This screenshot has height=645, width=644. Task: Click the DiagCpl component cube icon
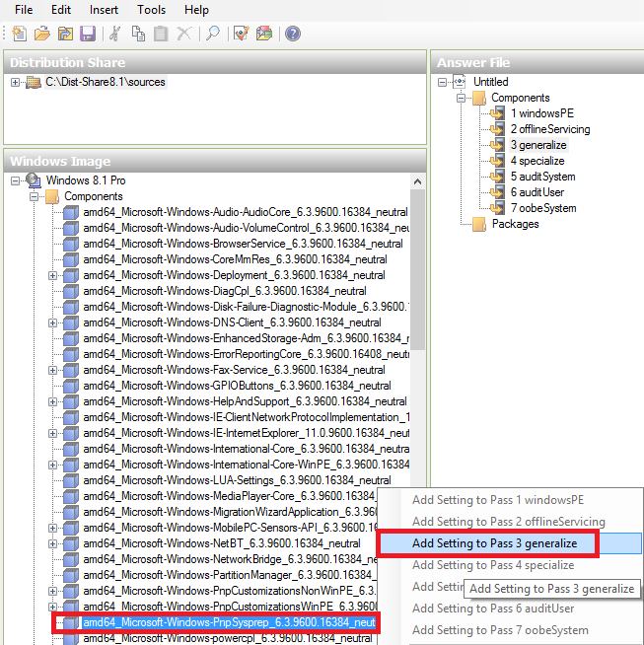(71, 291)
